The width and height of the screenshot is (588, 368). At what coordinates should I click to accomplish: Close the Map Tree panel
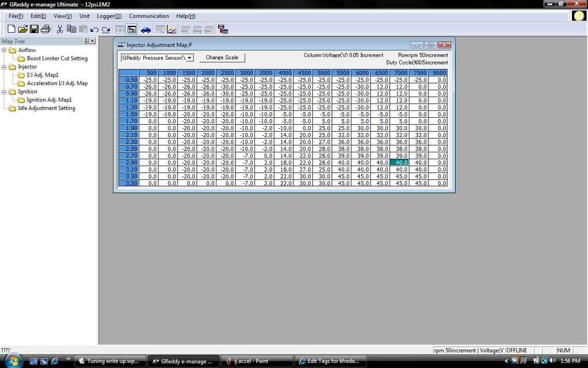(92, 41)
